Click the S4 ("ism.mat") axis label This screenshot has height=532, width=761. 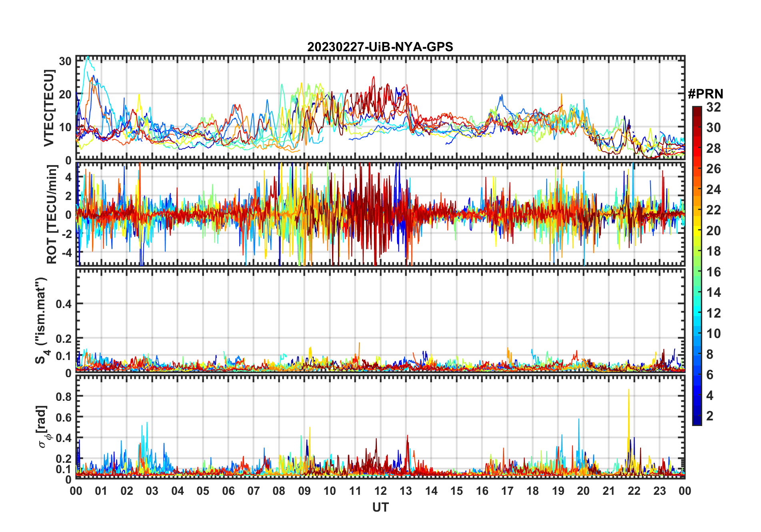point(42,321)
